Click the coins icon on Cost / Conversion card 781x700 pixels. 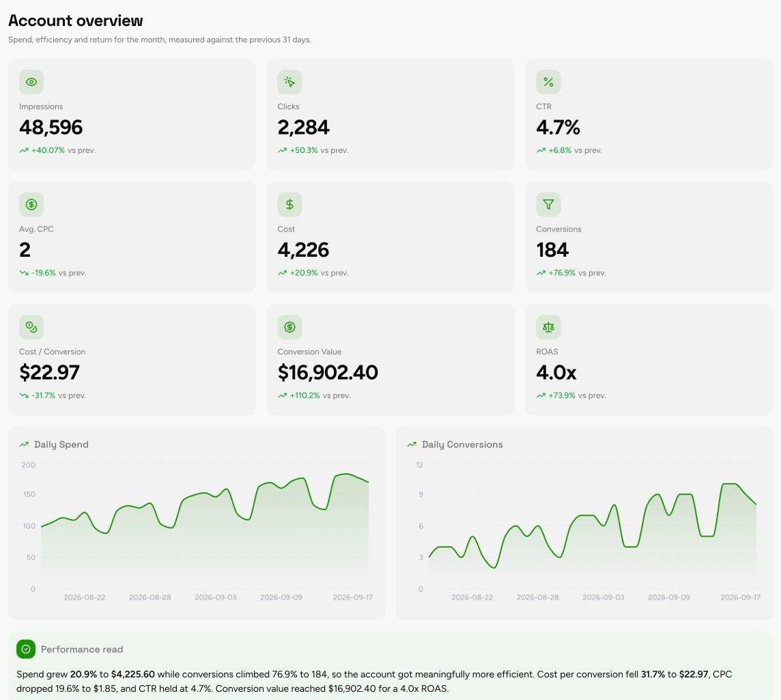coord(31,327)
